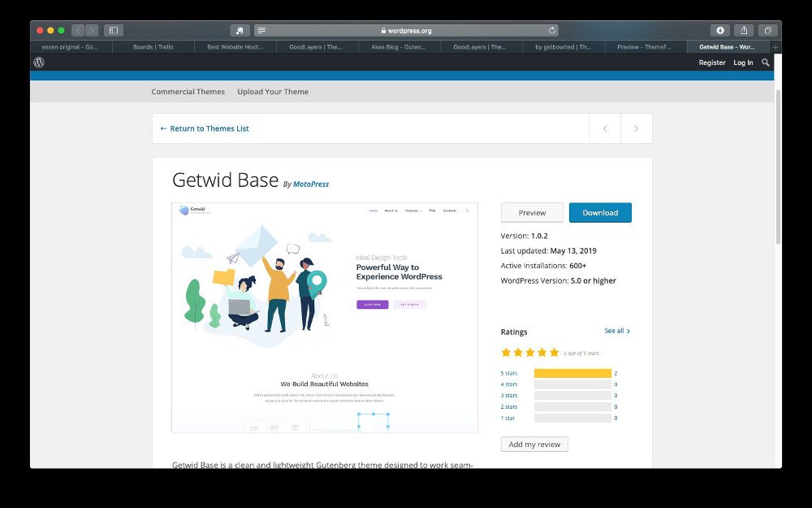Toggle the Safari sidebar button
812x508 pixels.
pos(114,31)
